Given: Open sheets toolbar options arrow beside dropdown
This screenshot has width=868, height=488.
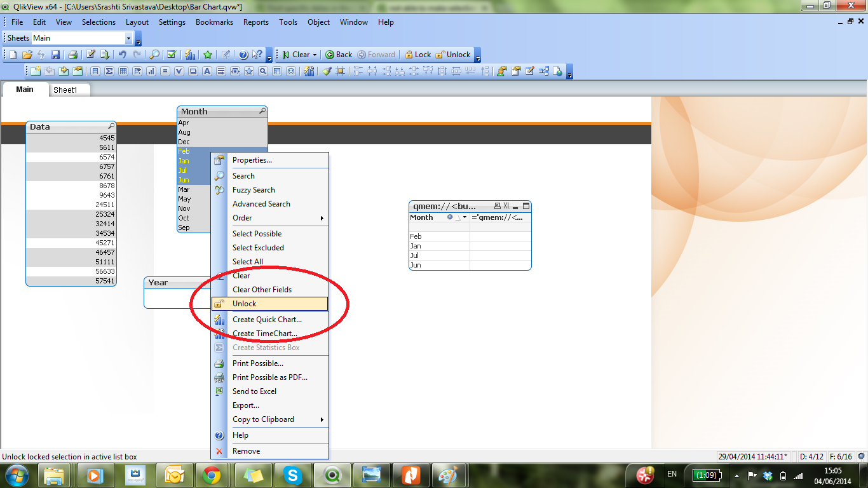Looking at the screenshot, I should (x=139, y=39).
